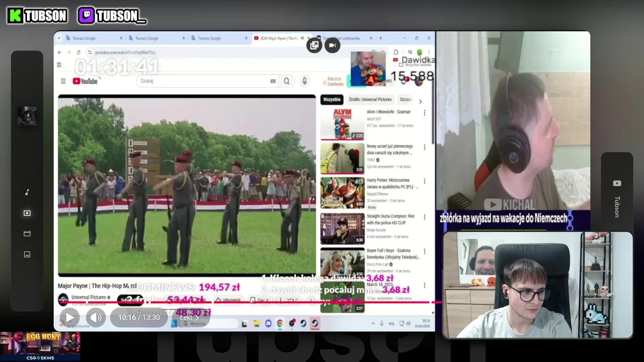Open the highlighted Steam taskbar icon
The image size is (644, 362).
click(x=315, y=324)
